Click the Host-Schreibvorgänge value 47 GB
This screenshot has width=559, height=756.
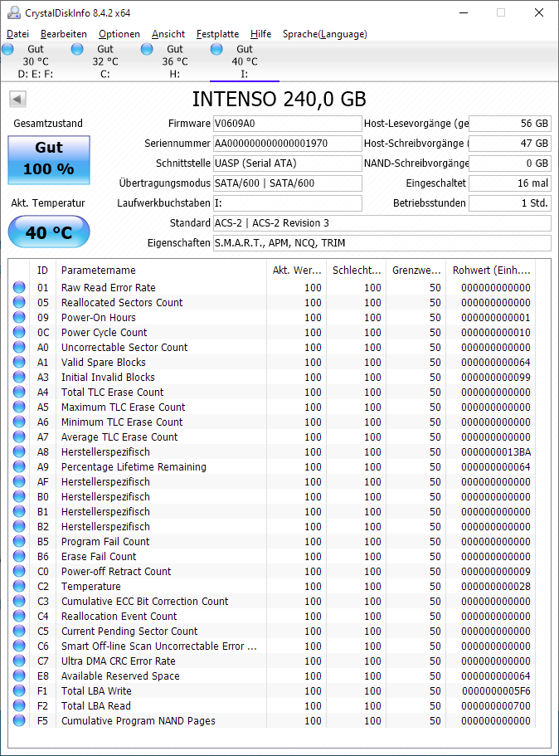click(510, 144)
